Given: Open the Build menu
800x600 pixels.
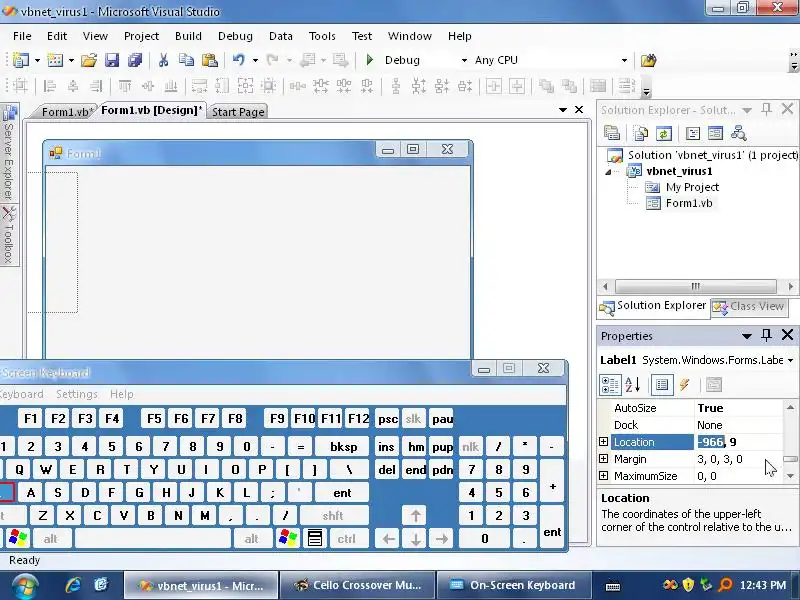Looking at the screenshot, I should point(188,36).
